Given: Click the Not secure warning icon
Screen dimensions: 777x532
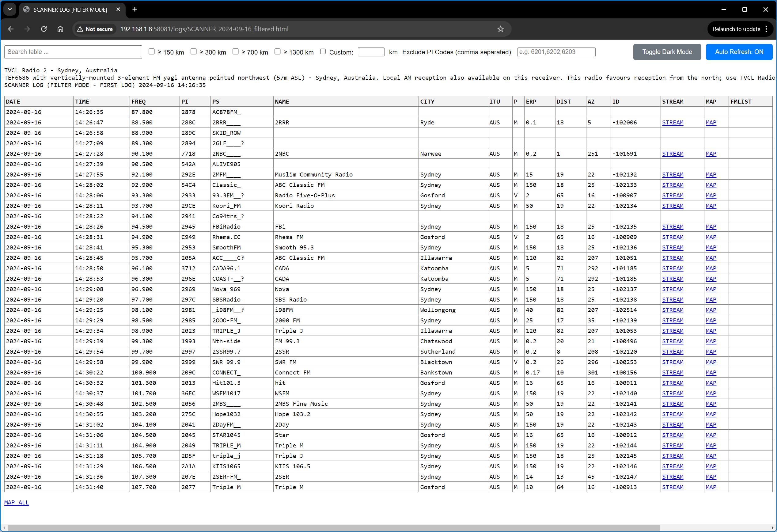Looking at the screenshot, I should pos(80,29).
